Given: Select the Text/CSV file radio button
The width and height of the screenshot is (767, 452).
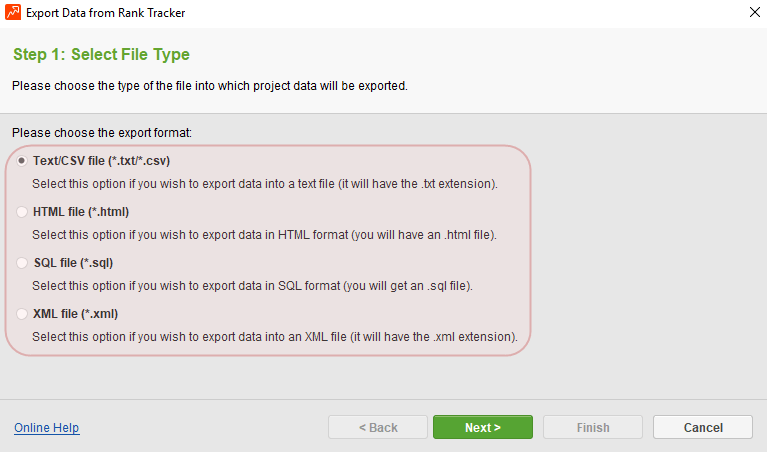Looking at the screenshot, I should click(22, 161).
